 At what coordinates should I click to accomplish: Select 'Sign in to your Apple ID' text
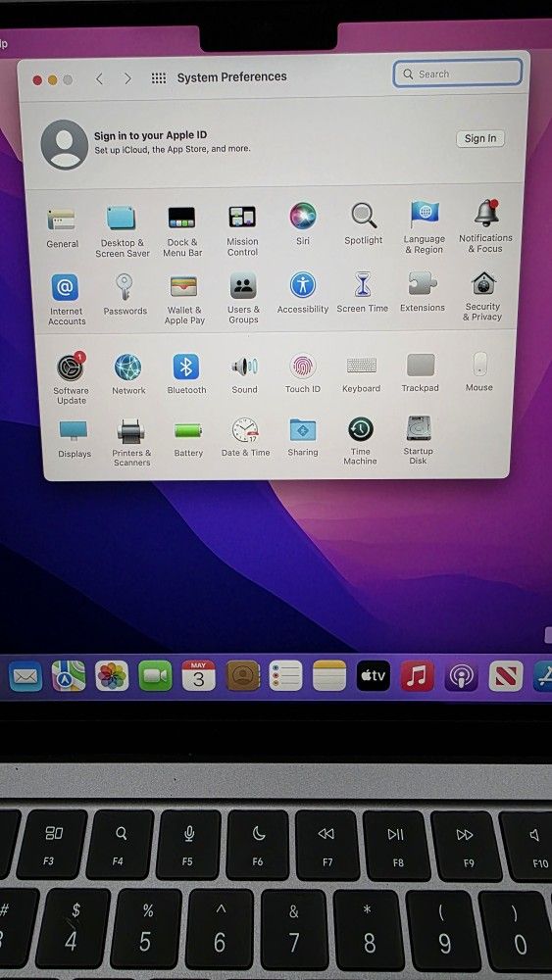[151, 135]
